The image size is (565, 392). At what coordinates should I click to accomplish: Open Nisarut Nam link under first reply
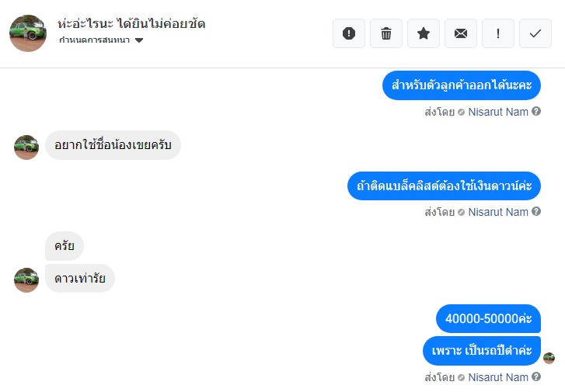498,112
